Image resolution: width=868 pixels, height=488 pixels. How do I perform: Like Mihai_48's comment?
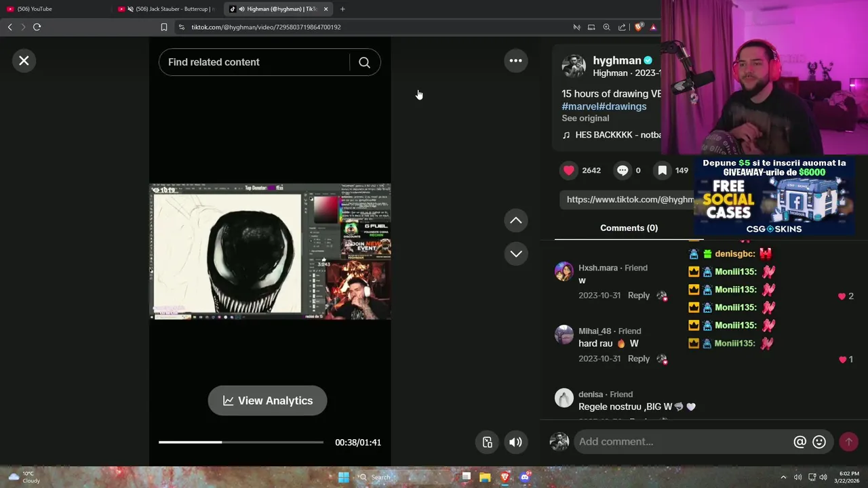pos(843,359)
